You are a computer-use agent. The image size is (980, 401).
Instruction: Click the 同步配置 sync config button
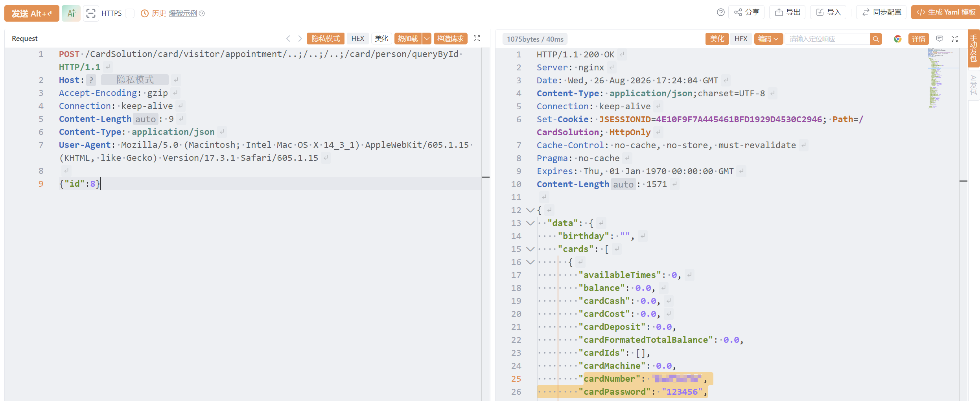point(881,12)
